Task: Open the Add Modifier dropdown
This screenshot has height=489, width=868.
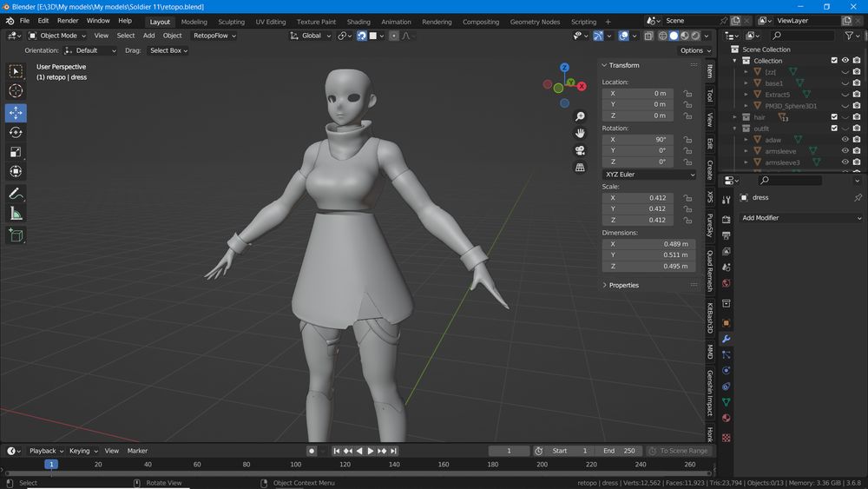Action: (x=799, y=218)
